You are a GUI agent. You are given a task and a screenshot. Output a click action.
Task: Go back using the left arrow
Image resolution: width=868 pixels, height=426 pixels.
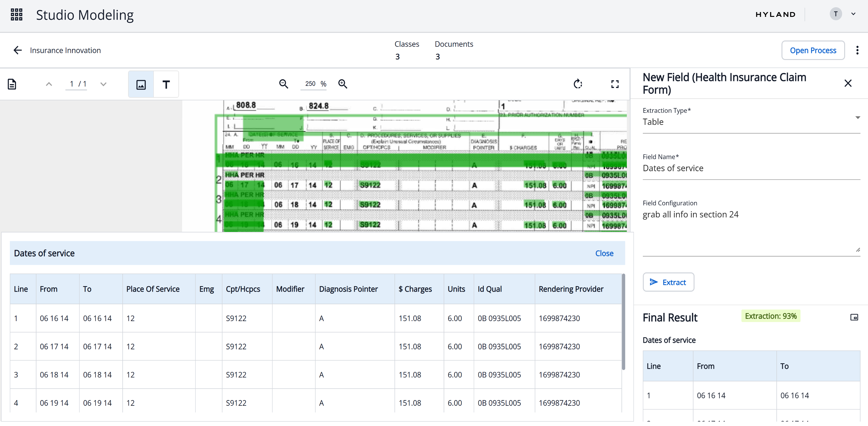point(17,51)
